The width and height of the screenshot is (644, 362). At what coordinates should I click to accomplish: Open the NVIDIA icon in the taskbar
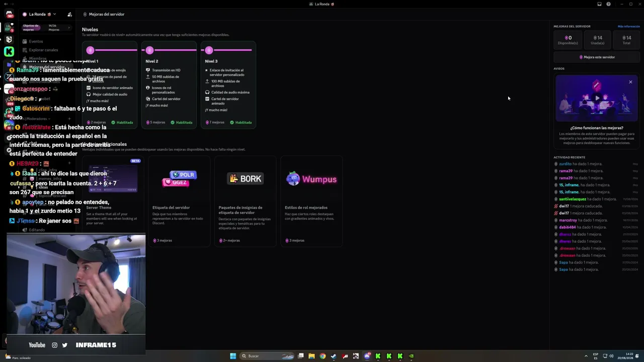pos(411,356)
